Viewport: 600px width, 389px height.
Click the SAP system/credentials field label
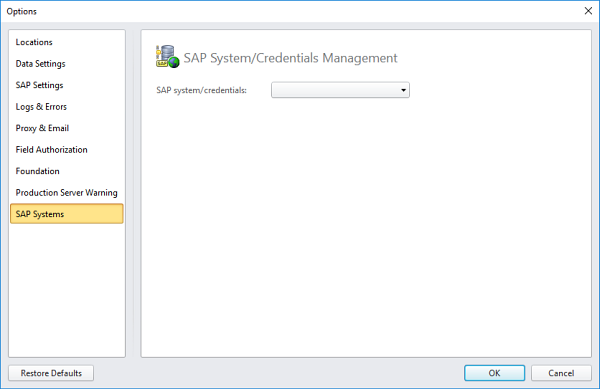click(201, 90)
